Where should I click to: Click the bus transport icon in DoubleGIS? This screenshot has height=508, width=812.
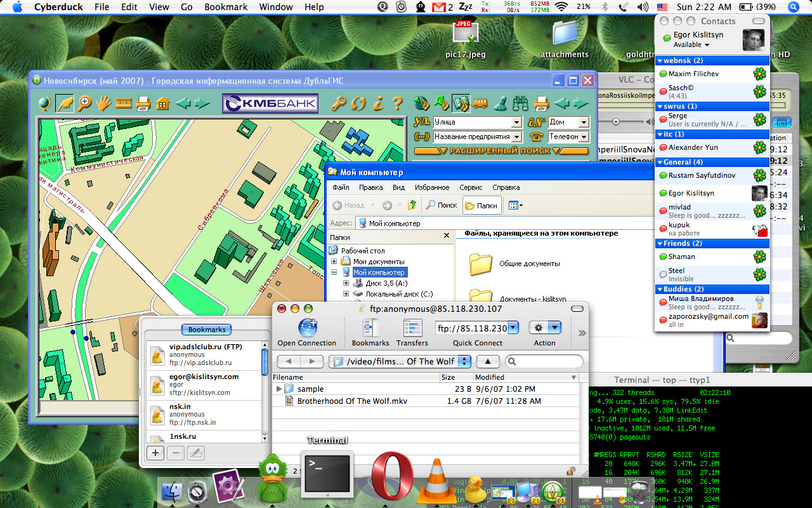coord(481,103)
